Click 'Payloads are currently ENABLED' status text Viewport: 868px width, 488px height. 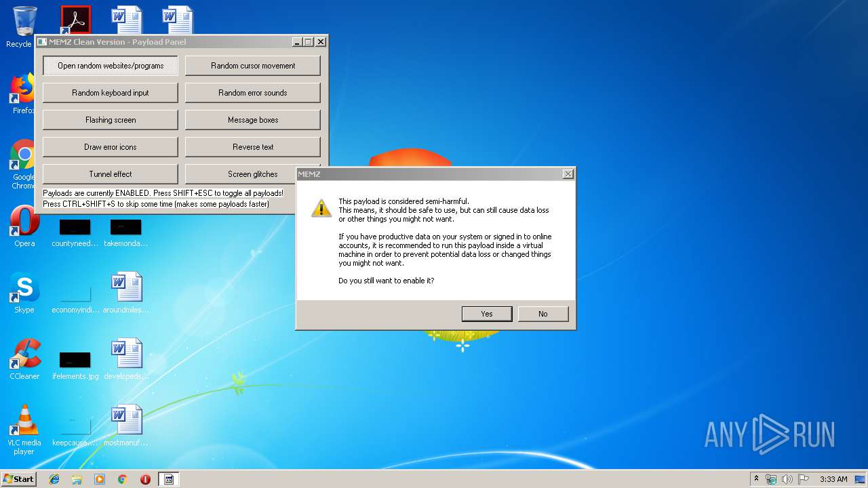coord(163,193)
